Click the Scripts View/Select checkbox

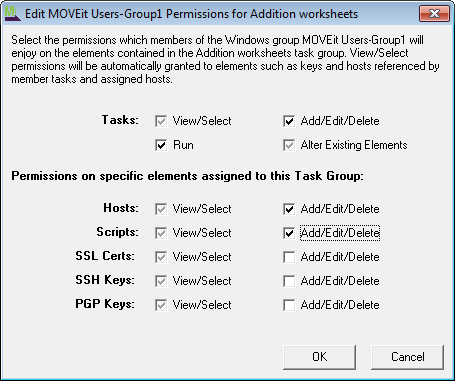point(161,233)
